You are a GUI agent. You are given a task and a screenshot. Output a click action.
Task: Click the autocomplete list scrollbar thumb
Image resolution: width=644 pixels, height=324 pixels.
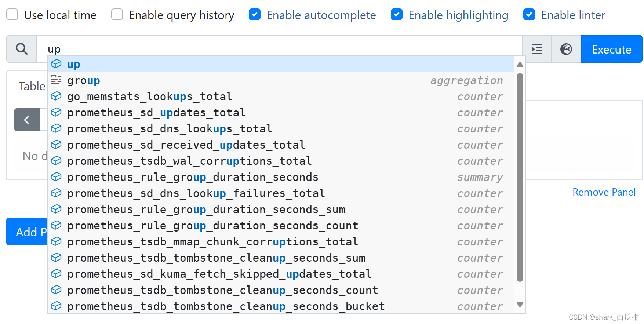520,177
